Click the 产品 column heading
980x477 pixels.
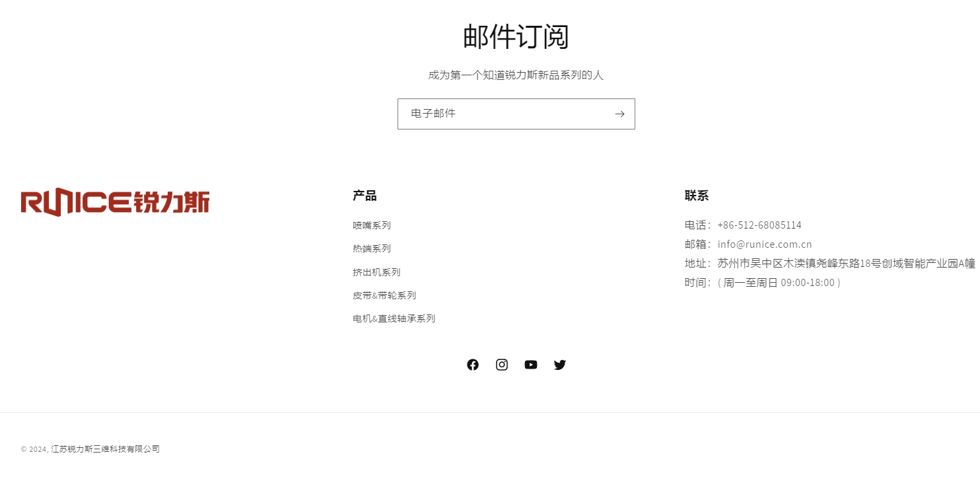(x=365, y=196)
